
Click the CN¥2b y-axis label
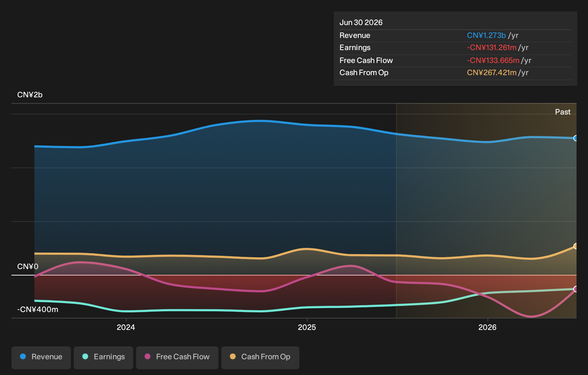(30, 95)
